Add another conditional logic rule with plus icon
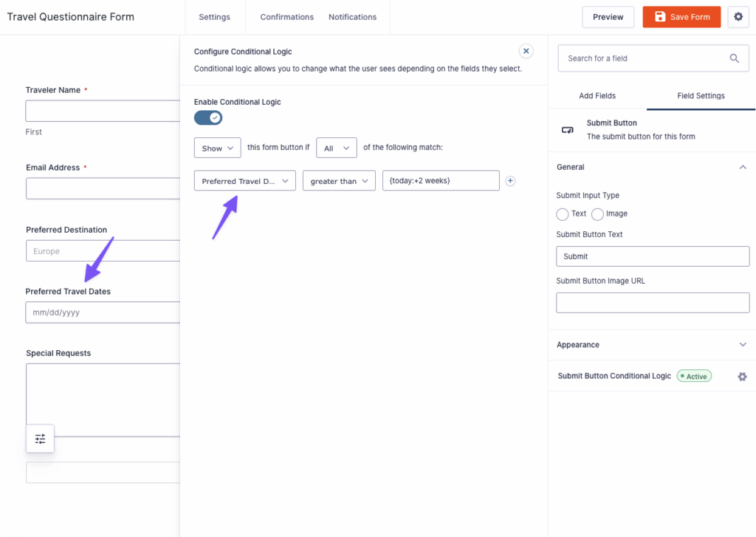The height and width of the screenshot is (537, 756). (510, 180)
